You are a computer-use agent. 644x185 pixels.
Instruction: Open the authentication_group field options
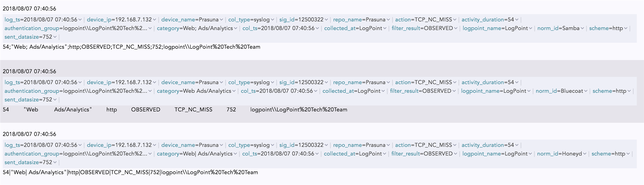tap(150, 28)
